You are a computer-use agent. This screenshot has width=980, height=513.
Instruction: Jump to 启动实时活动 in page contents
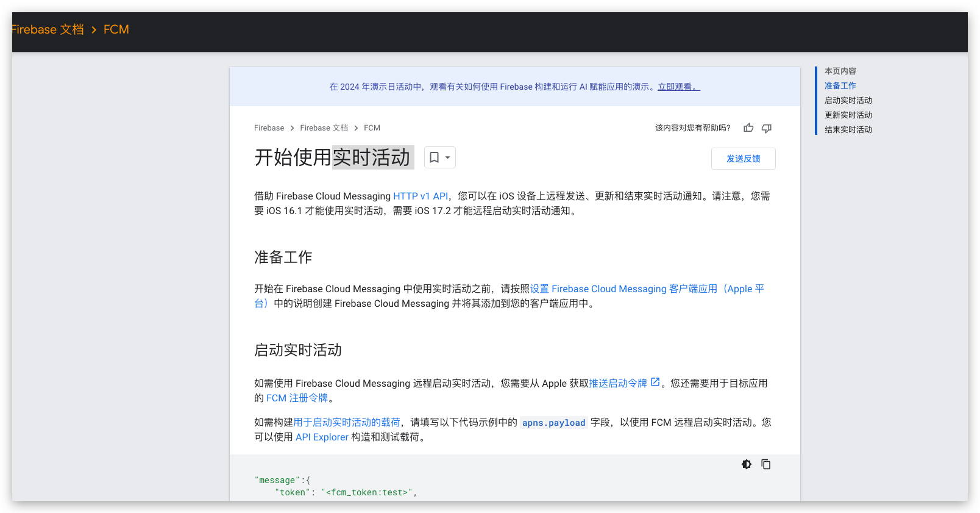click(848, 101)
